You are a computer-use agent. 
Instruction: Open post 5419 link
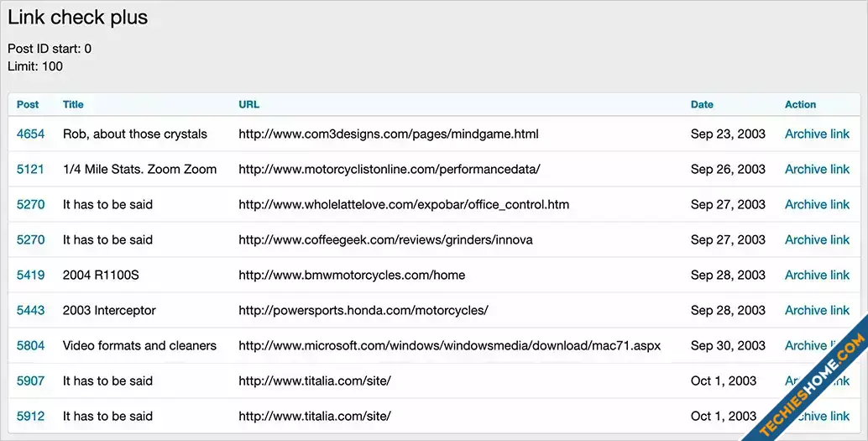pos(30,275)
